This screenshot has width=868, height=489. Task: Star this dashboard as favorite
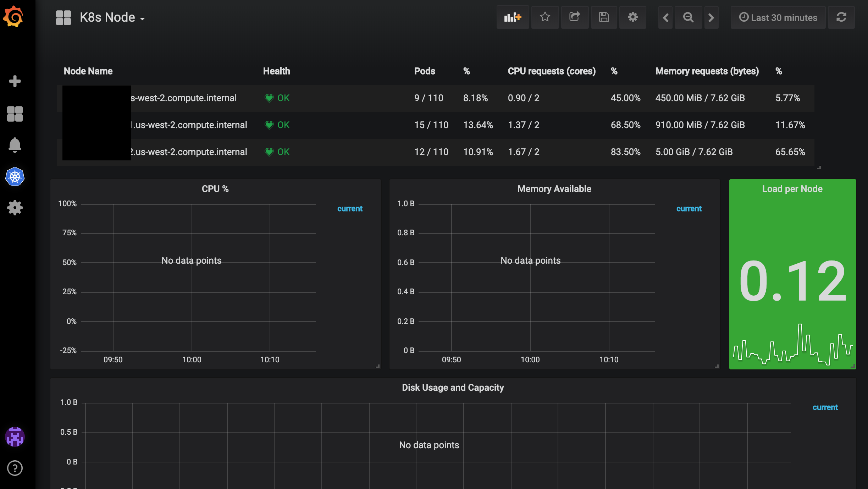545,17
